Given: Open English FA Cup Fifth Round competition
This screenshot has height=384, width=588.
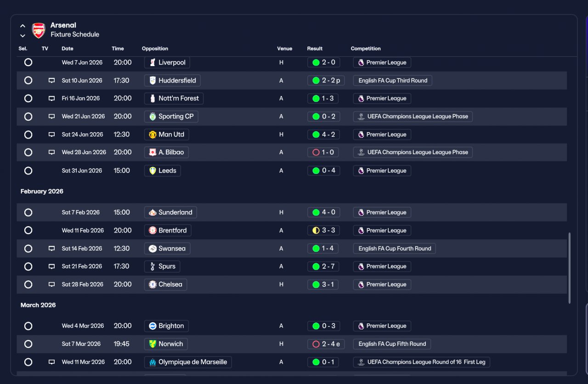Looking at the screenshot, I should (392, 344).
